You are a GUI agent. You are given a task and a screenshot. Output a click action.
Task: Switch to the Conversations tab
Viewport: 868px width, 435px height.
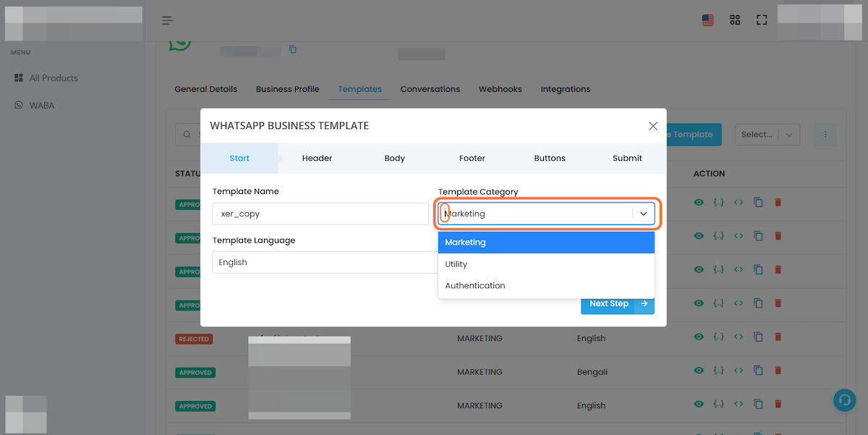pyautogui.click(x=430, y=89)
